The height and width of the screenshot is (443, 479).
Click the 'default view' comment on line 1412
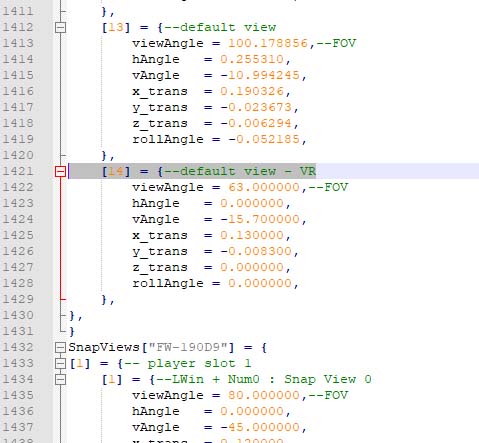tap(220, 27)
